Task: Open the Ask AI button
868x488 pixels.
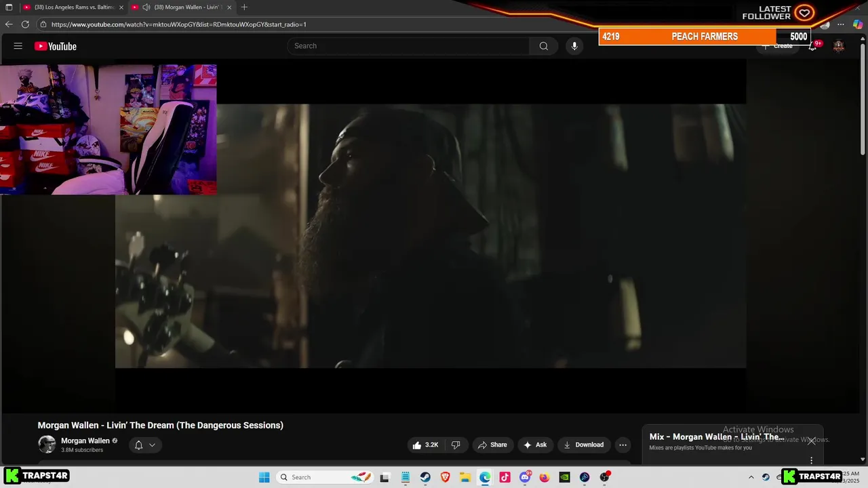Action: 536,445
